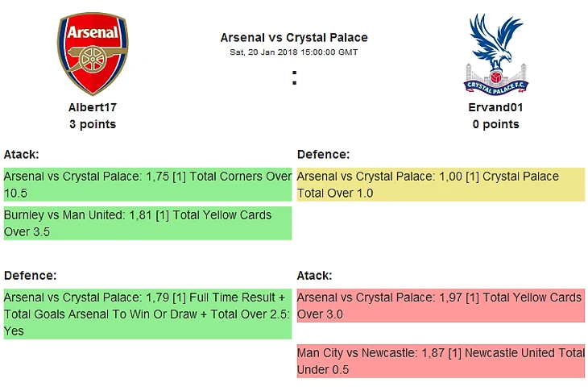588x387 pixels.
Task: Select the red Total Yellow Cards Over 3.0 bet
Action: 441,306
